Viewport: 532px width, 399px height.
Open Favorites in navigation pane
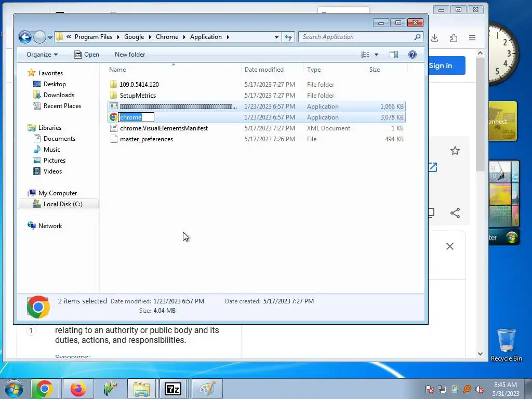pyautogui.click(x=50, y=73)
